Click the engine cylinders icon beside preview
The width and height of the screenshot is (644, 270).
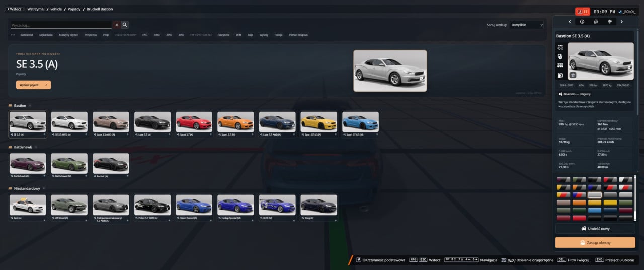coord(560,65)
